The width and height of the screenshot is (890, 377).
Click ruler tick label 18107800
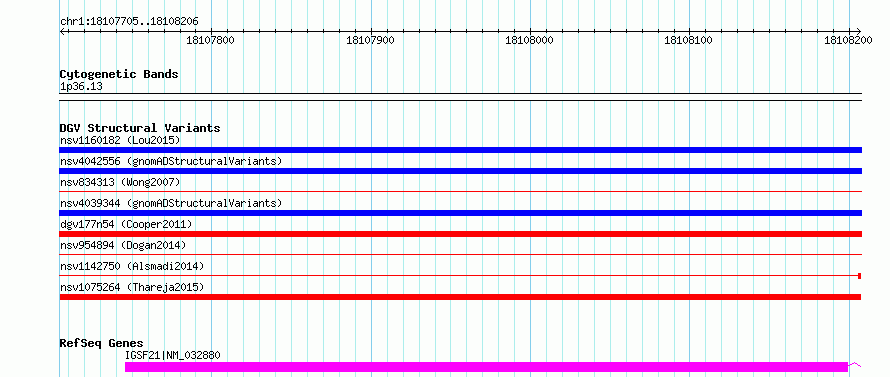[x=210, y=40]
